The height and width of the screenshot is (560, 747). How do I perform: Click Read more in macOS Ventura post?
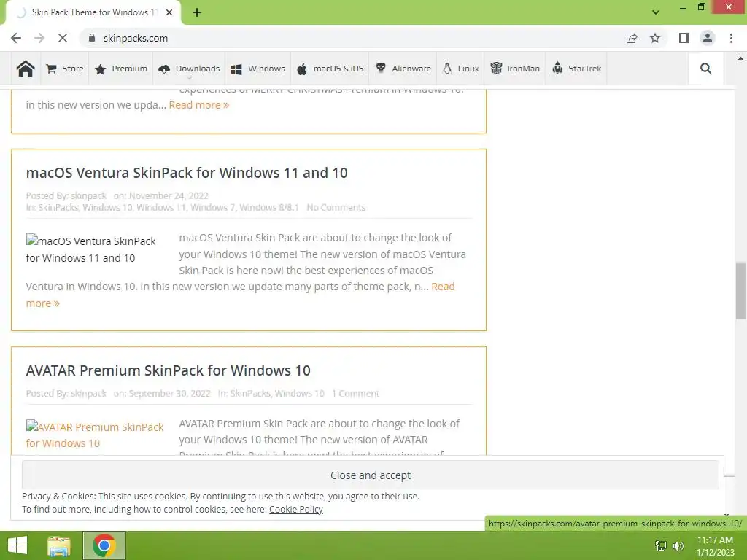(443, 287)
